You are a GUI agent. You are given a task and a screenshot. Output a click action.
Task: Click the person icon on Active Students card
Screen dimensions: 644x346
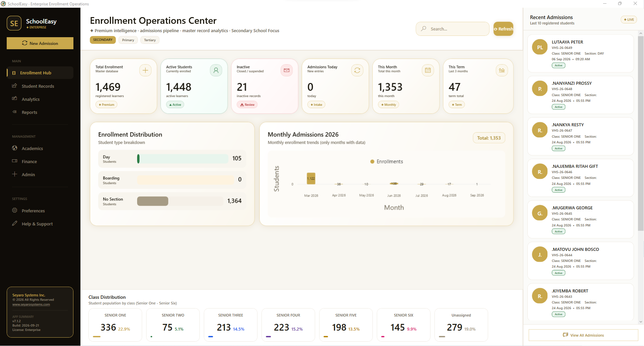click(216, 70)
